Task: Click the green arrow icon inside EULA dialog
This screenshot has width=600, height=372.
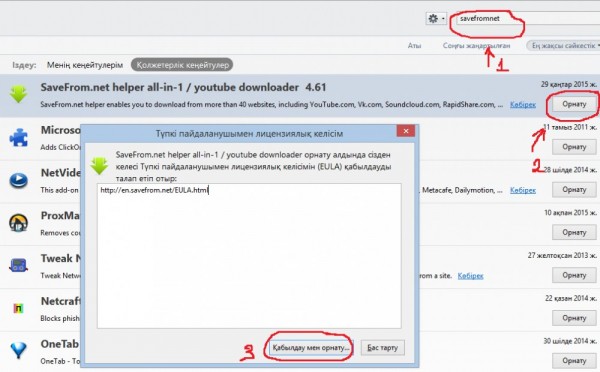Action: (x=99, y=166)
